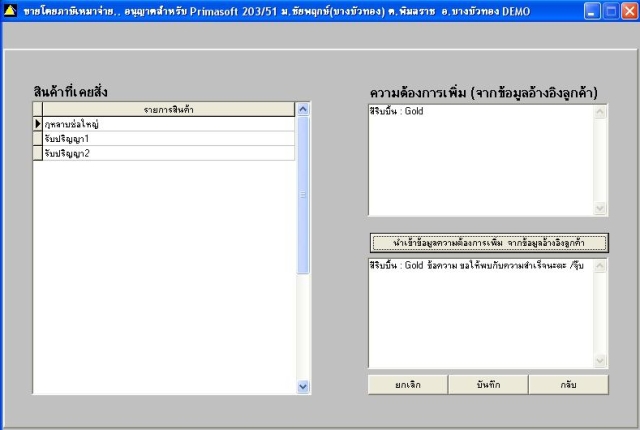Click the row selector beside รับปริญญา2

[38, 153]
